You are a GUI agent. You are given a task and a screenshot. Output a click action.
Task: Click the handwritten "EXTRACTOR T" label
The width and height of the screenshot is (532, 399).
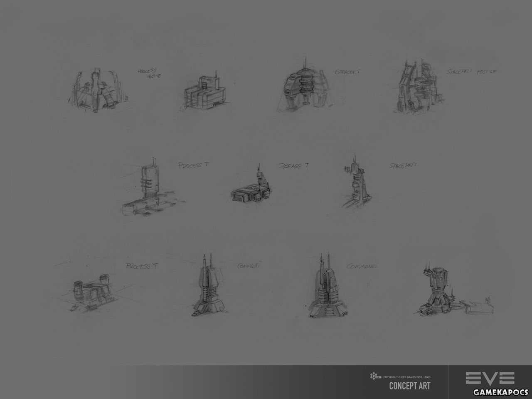tap(347, 71)
